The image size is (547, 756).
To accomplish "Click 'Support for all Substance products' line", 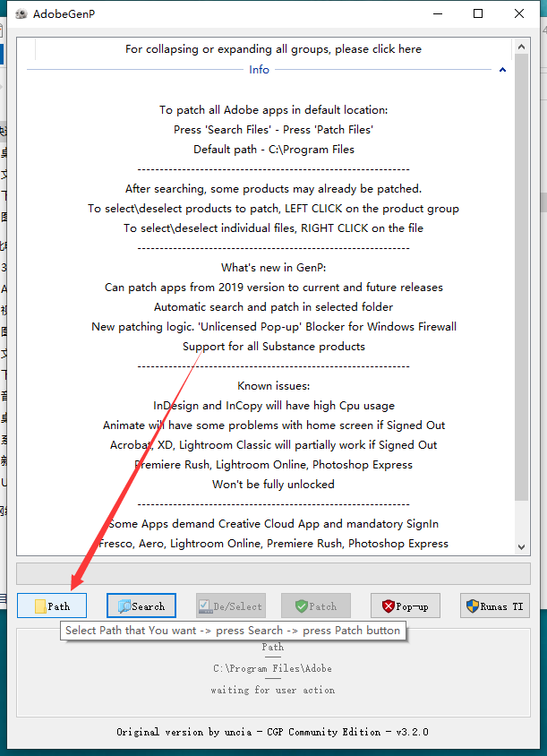I will (274, 346).
